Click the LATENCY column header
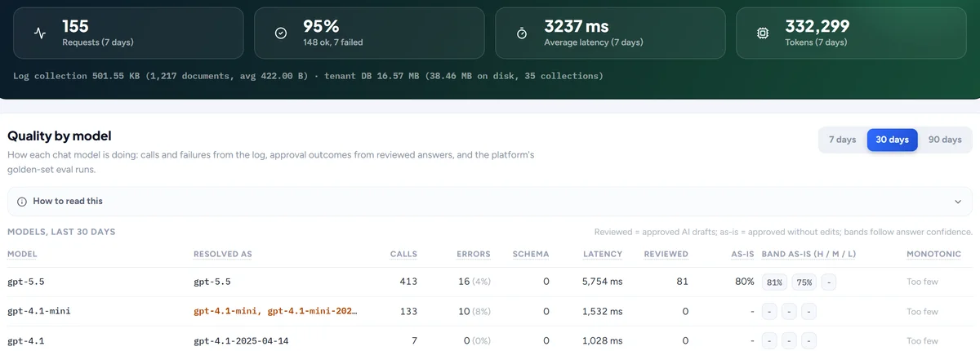The width and height of the screenshot is (980, 351). [x=603, y=254]
